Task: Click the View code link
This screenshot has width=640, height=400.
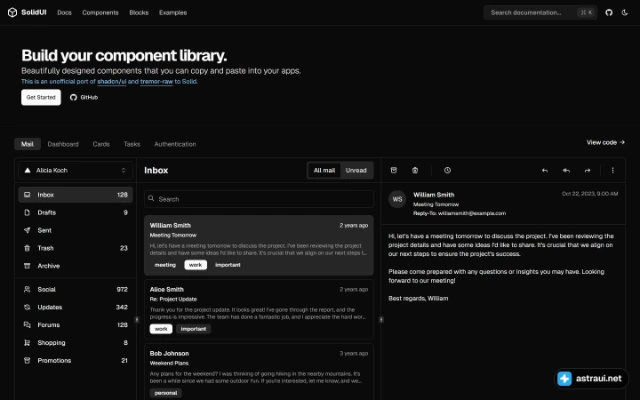Action: coord(605,142)
